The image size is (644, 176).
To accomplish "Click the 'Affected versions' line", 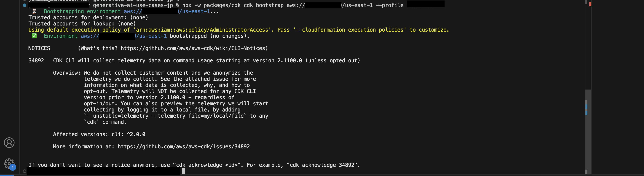I will 99,134.
